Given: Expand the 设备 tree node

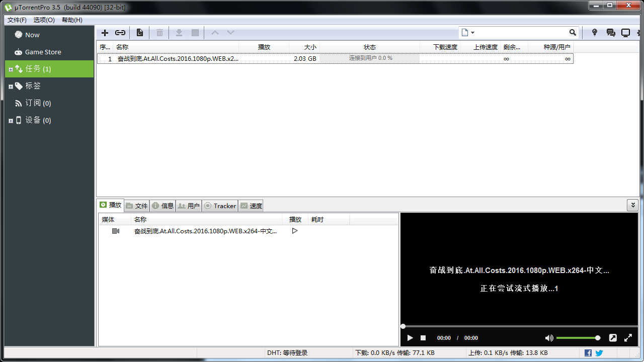Looking at the screenshot, I should 11,121.
